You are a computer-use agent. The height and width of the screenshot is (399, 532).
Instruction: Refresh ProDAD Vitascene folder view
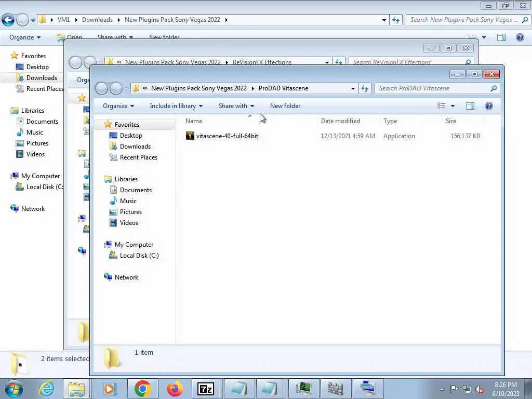(365, 88)
